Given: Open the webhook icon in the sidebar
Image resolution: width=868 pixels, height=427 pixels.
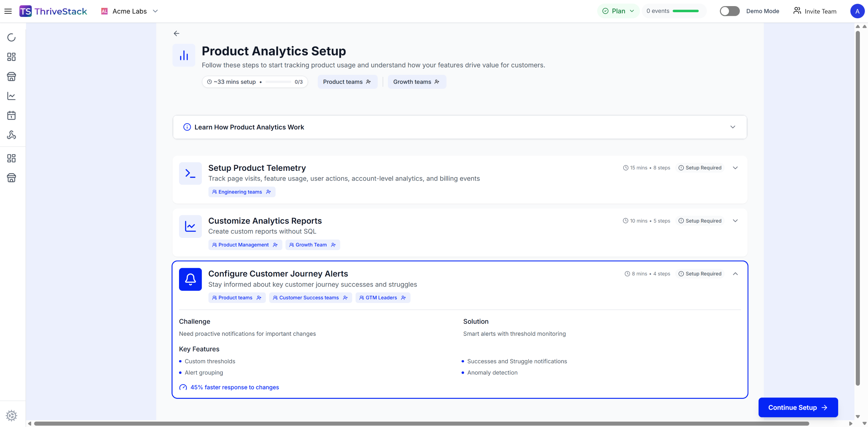Looking at the screenshot, I should tap(12, 135).
